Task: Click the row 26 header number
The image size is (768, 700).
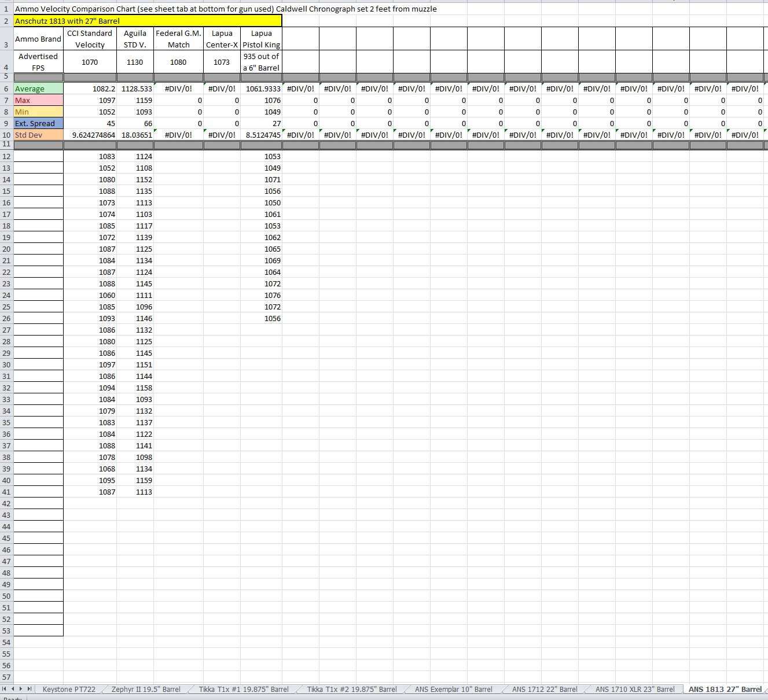Action: click(6, 318)
